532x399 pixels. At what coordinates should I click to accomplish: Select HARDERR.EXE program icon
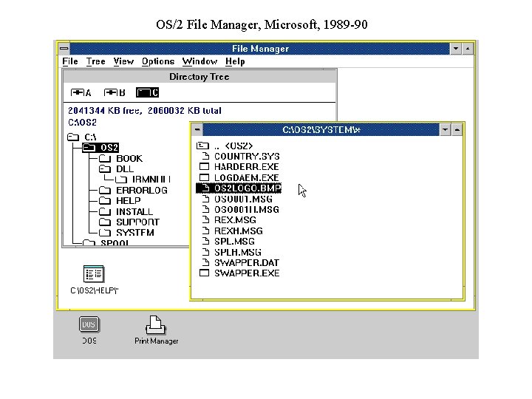click(x=204, y=166)
